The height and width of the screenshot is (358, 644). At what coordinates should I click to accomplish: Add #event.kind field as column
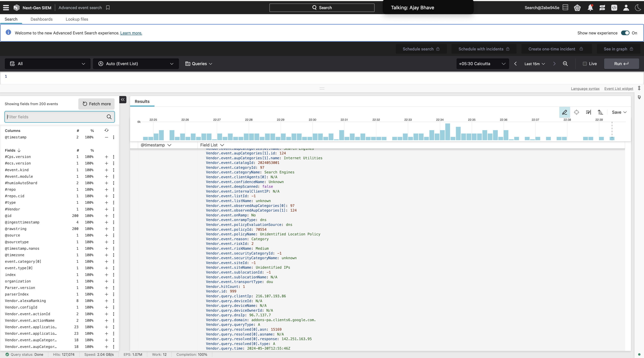106,170
